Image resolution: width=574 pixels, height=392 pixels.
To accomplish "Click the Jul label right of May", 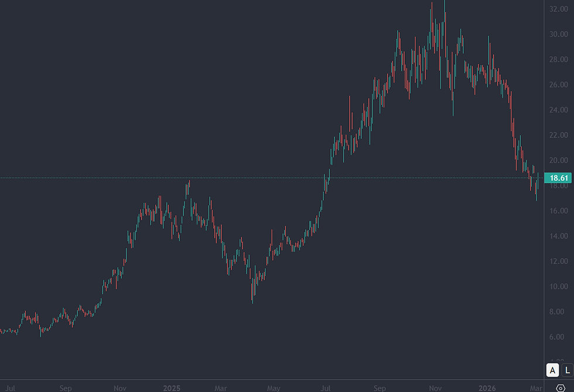I will pyautogui.click(x=326, y=388).
